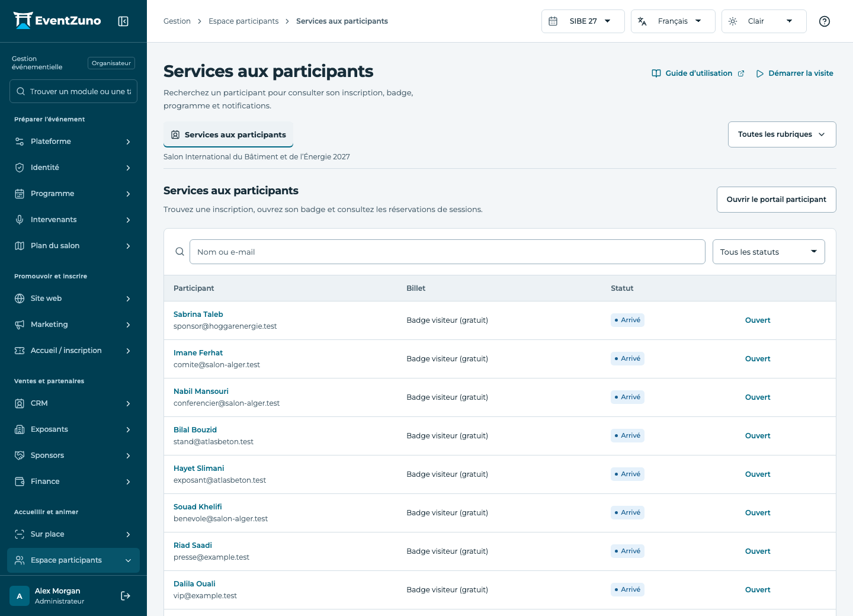Viewport: 853px width, 616px height.
Task: Go to Espace participants in breadcrumb
Action: pyautogui.click(x=243, y=21)
